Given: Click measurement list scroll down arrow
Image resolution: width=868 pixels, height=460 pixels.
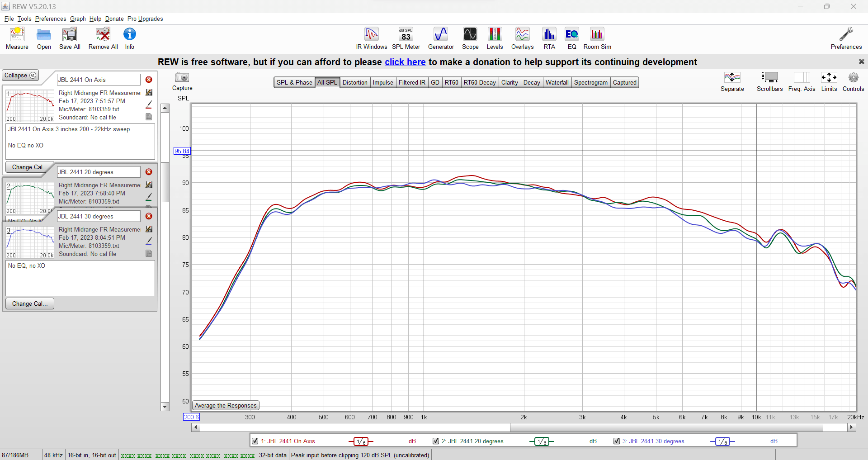Looking at the screenshot, I should [x=165, y=407].
